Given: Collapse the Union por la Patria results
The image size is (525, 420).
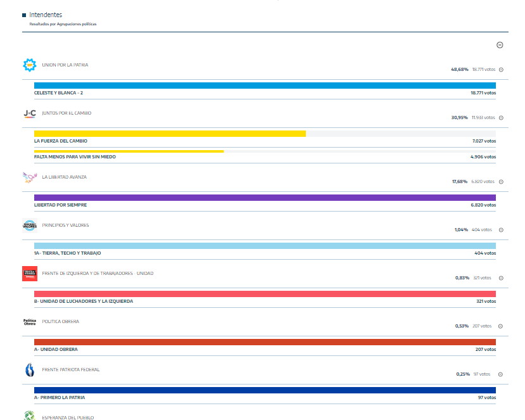Looking at the screenshot, I should point(501,70).
